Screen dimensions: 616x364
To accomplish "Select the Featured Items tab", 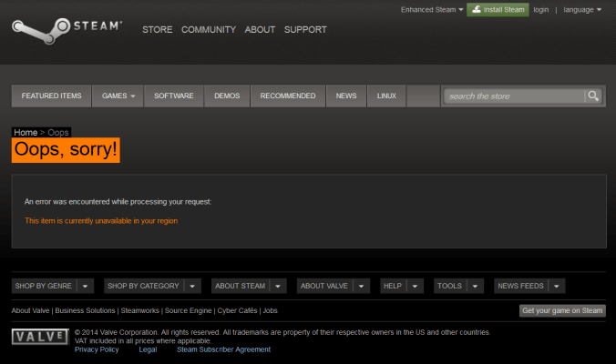I will (x=51, y=96).
